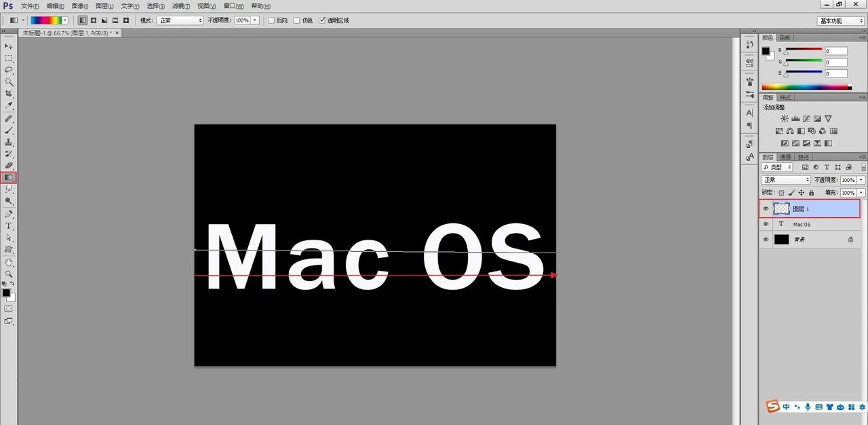Screen dimensions: 868x425
Task: Open the 模式 blend mode dropdown in options bar
Action: [x=180, y=20]
